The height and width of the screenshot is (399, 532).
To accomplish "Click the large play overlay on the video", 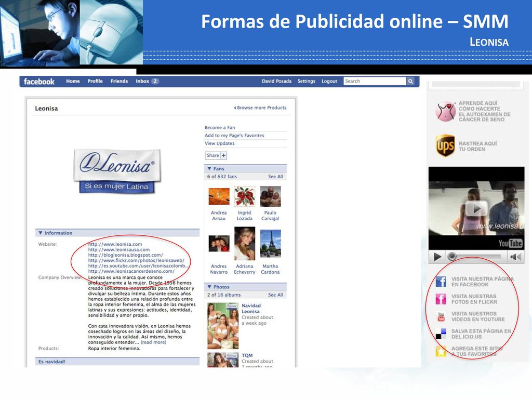I will 476,209.
